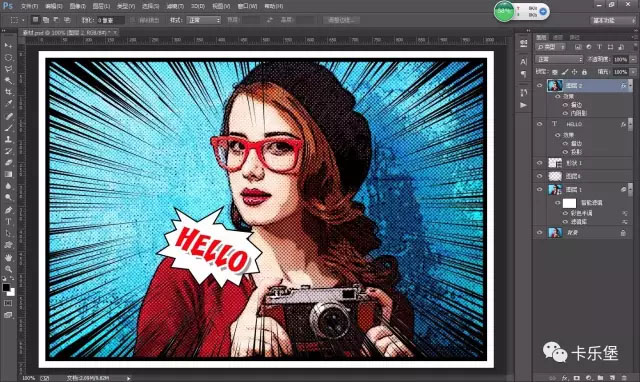Select the History Brush tool
640x382 pixels.
[8, 151]
